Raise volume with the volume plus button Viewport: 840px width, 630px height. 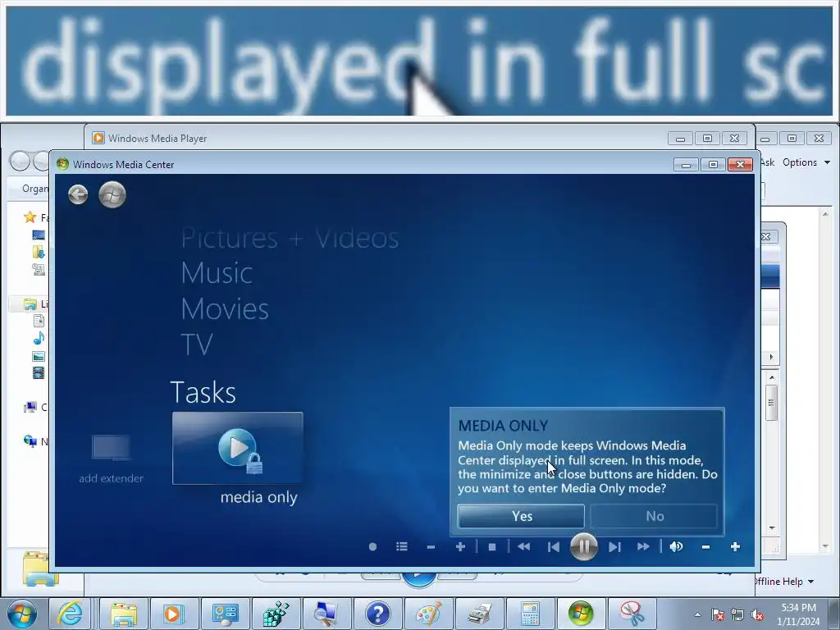[x=735, y=546]
